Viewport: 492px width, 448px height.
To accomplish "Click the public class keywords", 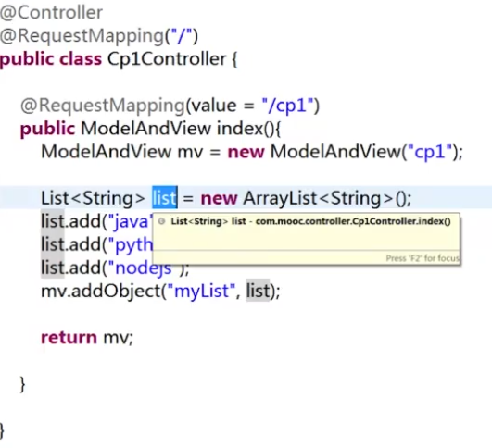I will [51, 59].
